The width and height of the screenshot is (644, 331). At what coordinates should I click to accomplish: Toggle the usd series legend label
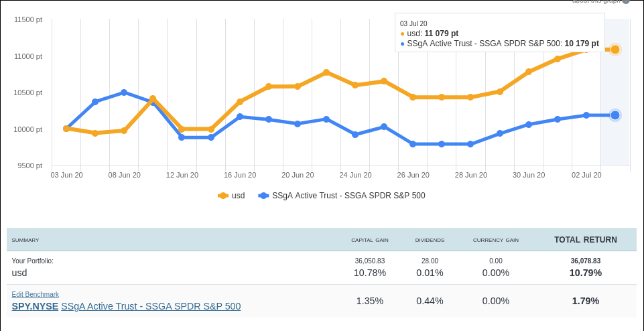pyautogui.click(x=238, y=196)
